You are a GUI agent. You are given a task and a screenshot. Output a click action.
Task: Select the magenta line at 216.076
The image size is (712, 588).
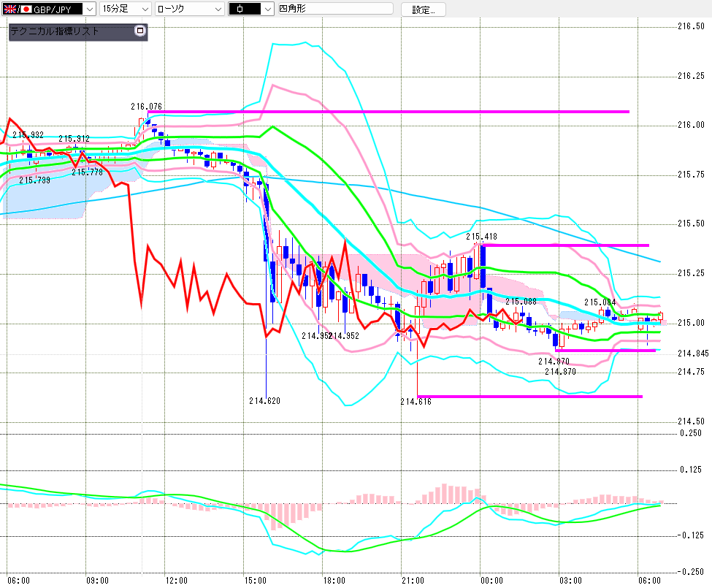[x=388, y=111]
